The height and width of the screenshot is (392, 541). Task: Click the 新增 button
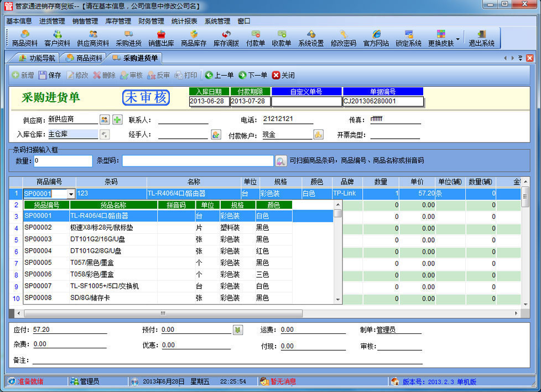pos(23,75)
